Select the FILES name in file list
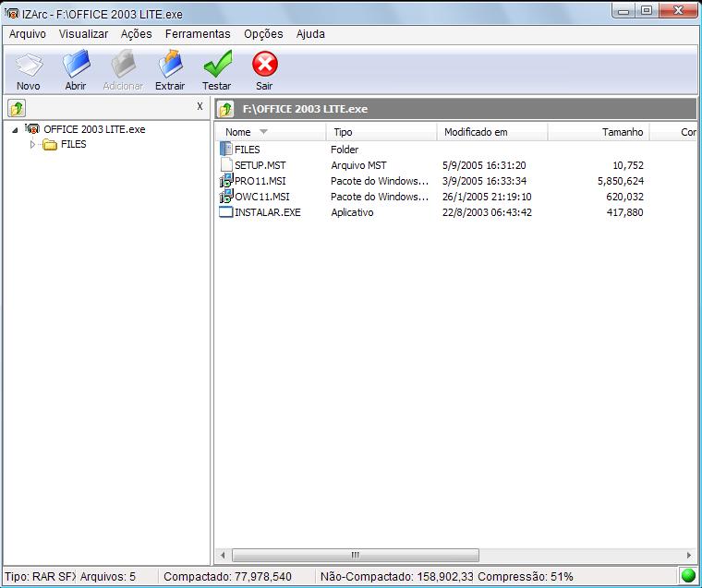The height and width of the screenshot is (588, 702). [x=248, y=150]
